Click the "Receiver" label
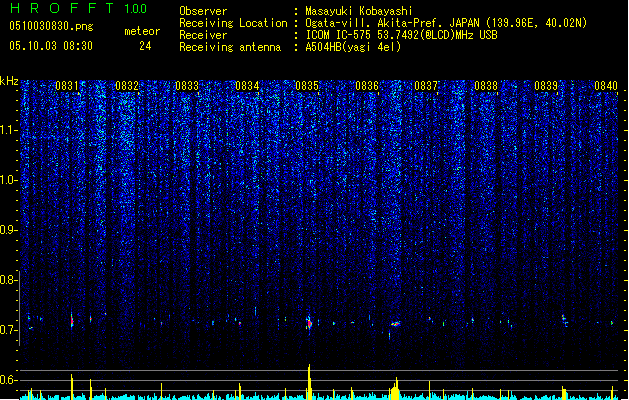 click(x=203, y=35)
